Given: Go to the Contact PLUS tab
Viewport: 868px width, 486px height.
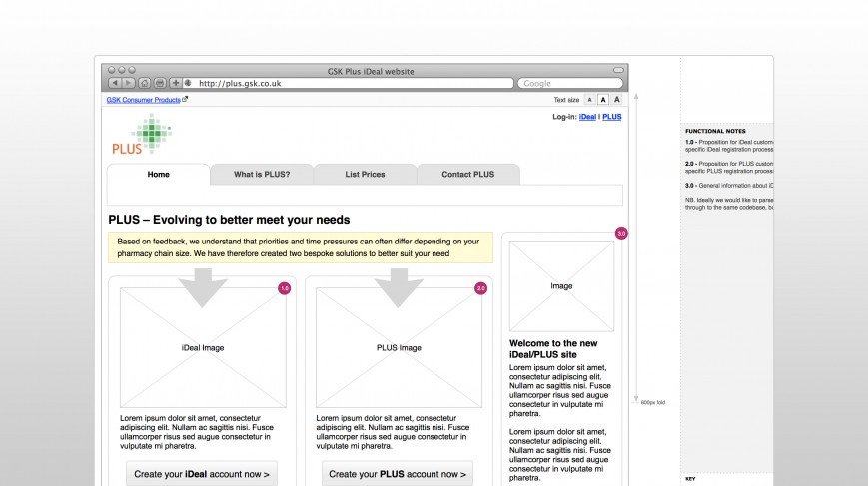Looking at the screenshot, I should point(468,175).
